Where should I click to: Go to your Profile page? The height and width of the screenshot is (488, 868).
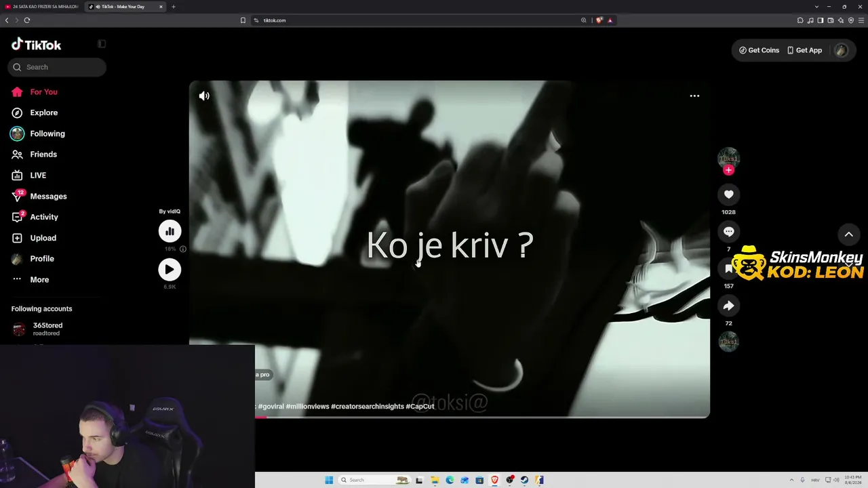pos(33,259)
